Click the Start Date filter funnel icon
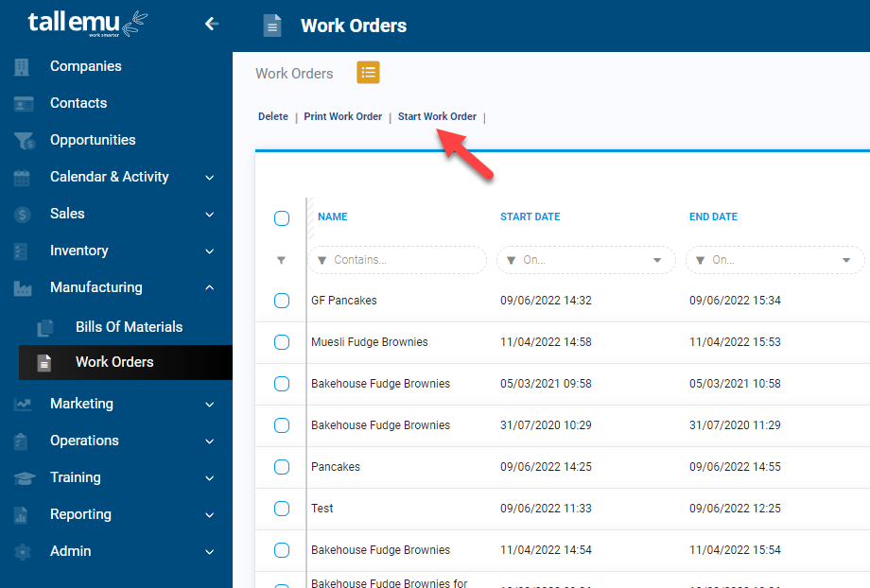Screen dimensions: 870x588 511,260
